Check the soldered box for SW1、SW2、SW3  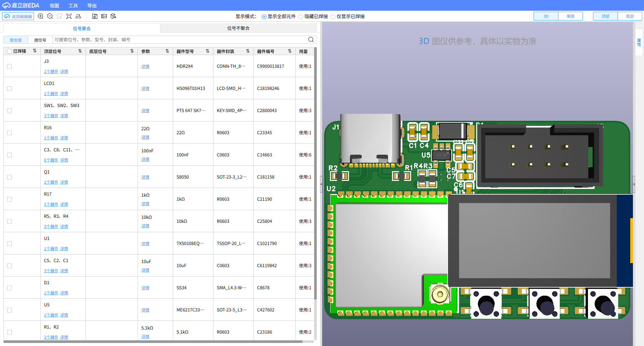coord(9,111)
